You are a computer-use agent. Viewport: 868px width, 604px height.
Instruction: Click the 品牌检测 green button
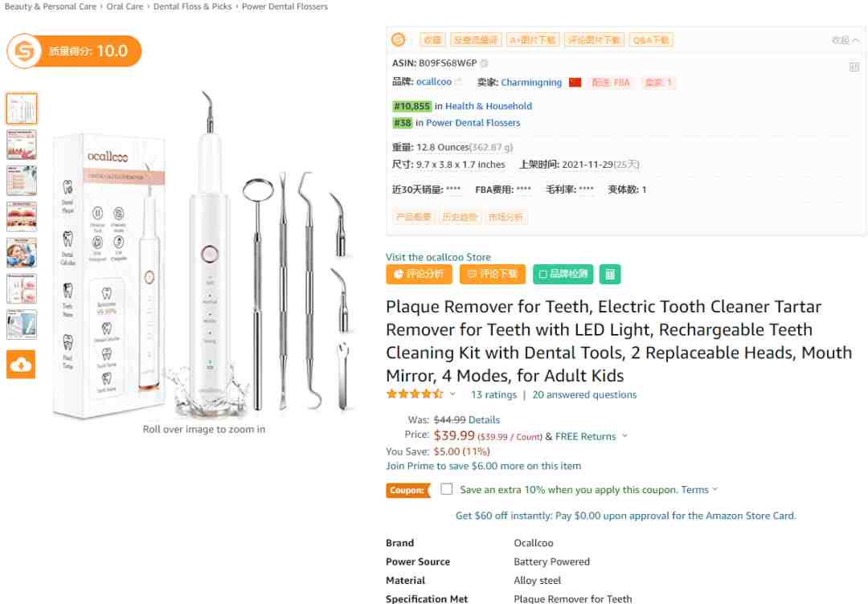(x=562, y=274)
